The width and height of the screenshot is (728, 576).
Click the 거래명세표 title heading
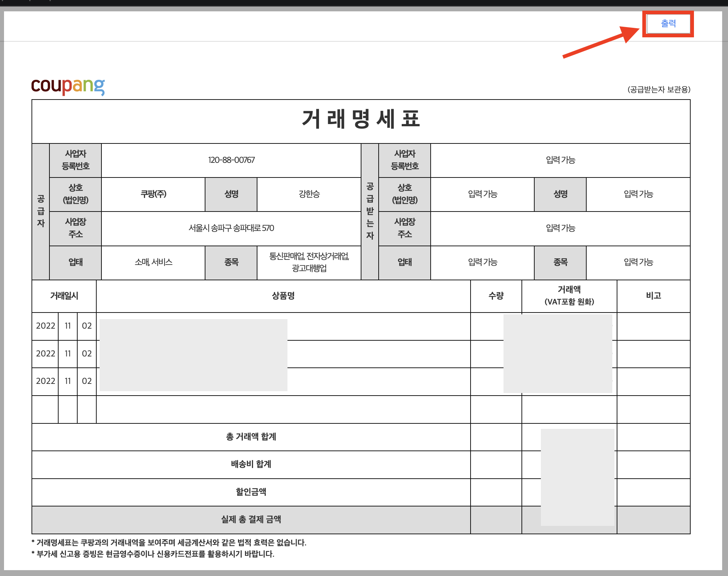[361, 119]
